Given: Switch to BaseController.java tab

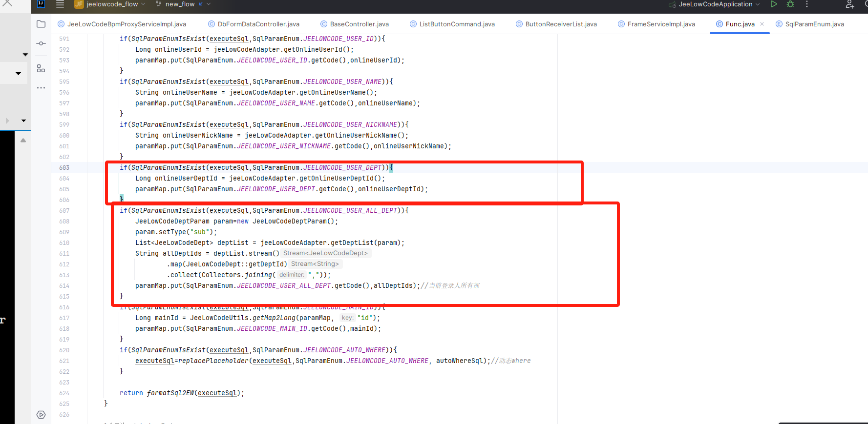Looking at the screenshot, I should point(355,24).
